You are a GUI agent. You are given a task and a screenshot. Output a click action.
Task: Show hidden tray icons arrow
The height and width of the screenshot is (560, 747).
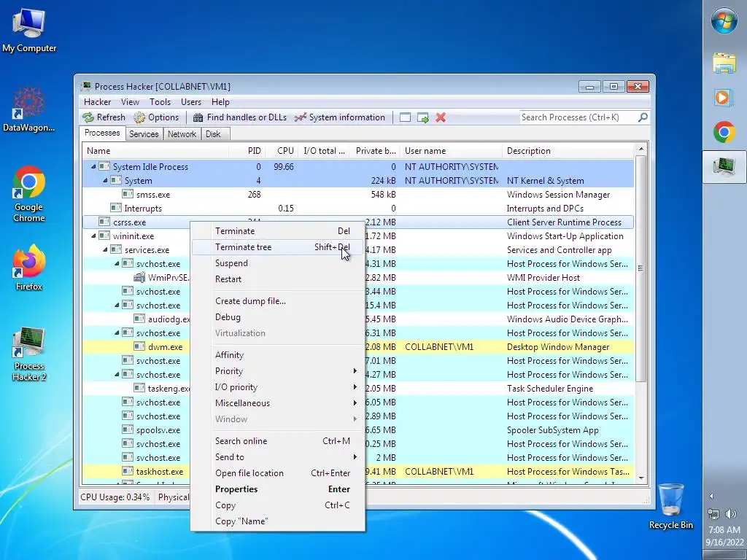pos(711,496)
